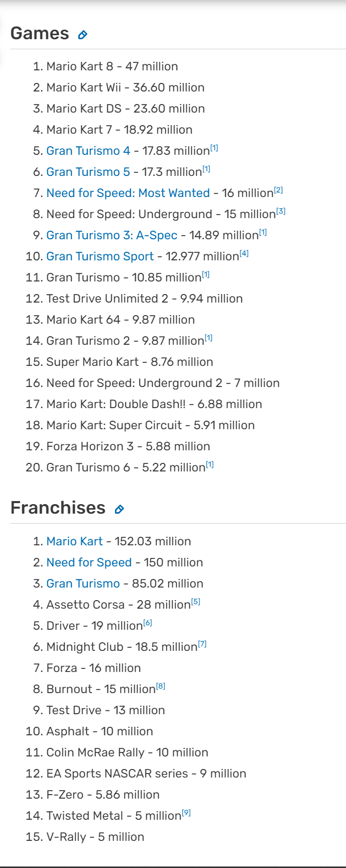This screenshot has width=346, height=868.
Task: Click citation [4] after Gran Turismo Sport
Action: 244,253
